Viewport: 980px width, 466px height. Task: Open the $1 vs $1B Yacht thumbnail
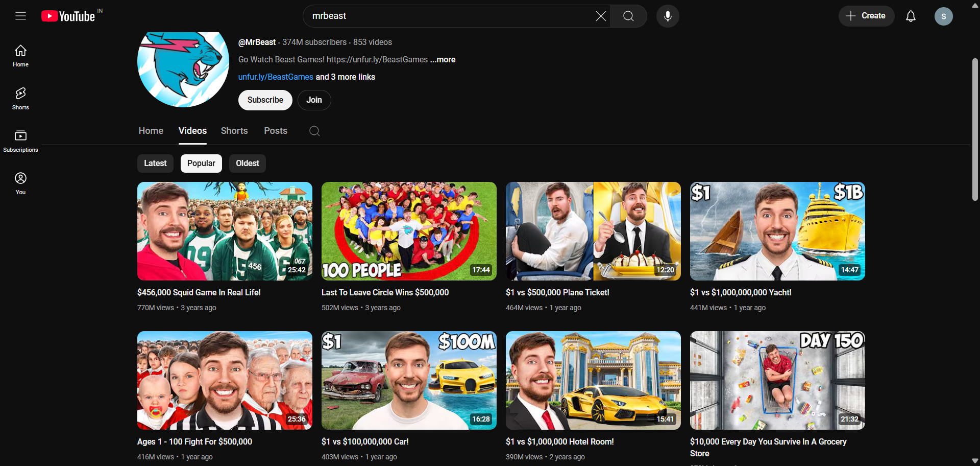[x=777, y=231]
